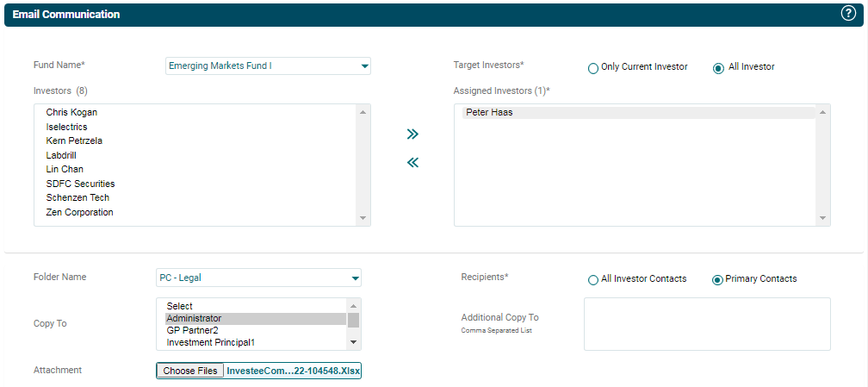Select All Investor radio option
Viewport: 868px width, 387px height.
(718, 68)
